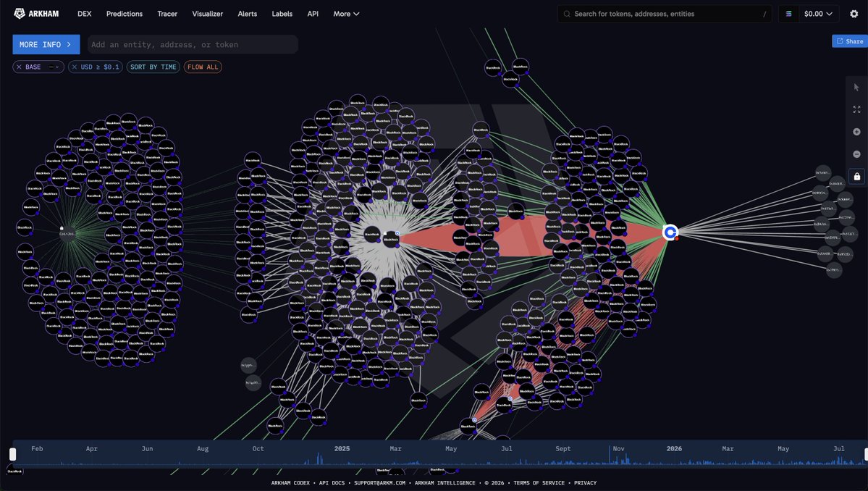Open the Arkham logo home link
The height and width of the screenshot is (491, 868).
coord(36,14)
